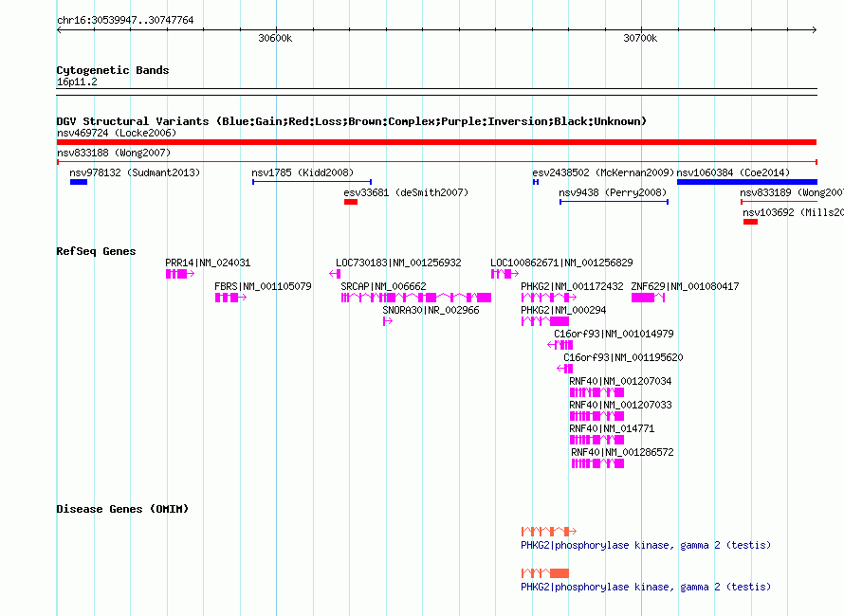This screenshot has height=616, width=844.
Task: Click the nsv978132 (Sudmant2013) blue gain bar
Action: [79, 182]
